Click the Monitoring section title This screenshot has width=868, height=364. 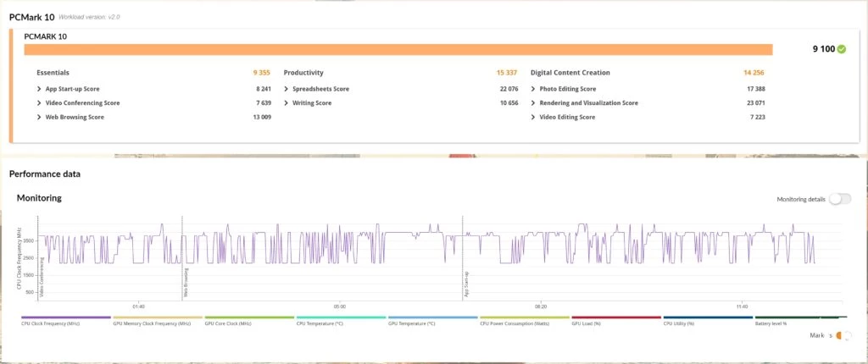(39, 198)
